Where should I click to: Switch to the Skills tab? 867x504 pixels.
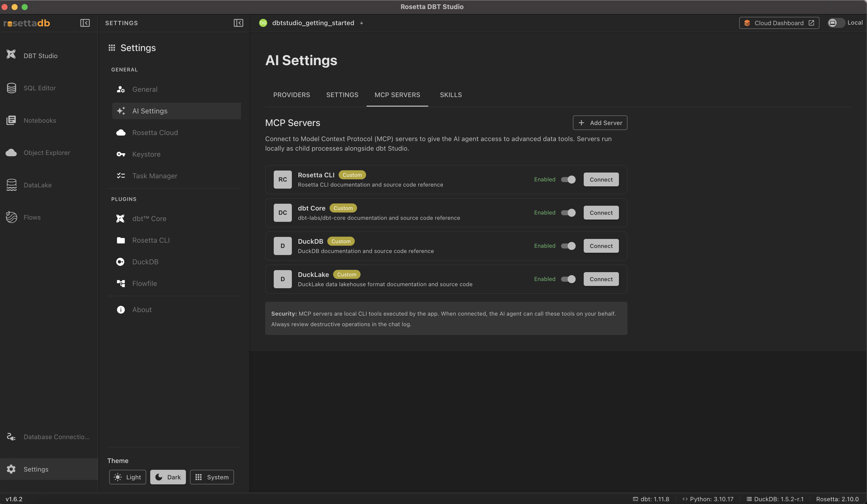(451, 95)
